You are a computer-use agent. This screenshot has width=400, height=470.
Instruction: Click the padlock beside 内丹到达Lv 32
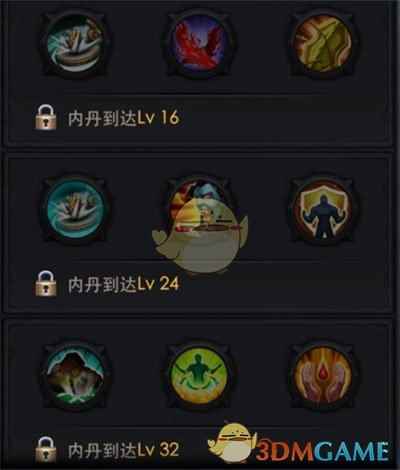46,450
